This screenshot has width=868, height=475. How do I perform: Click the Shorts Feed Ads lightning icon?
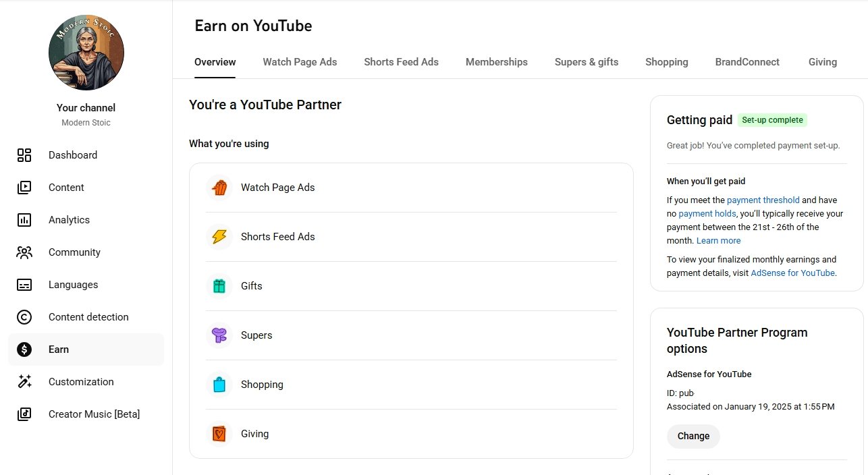point(219,237)
